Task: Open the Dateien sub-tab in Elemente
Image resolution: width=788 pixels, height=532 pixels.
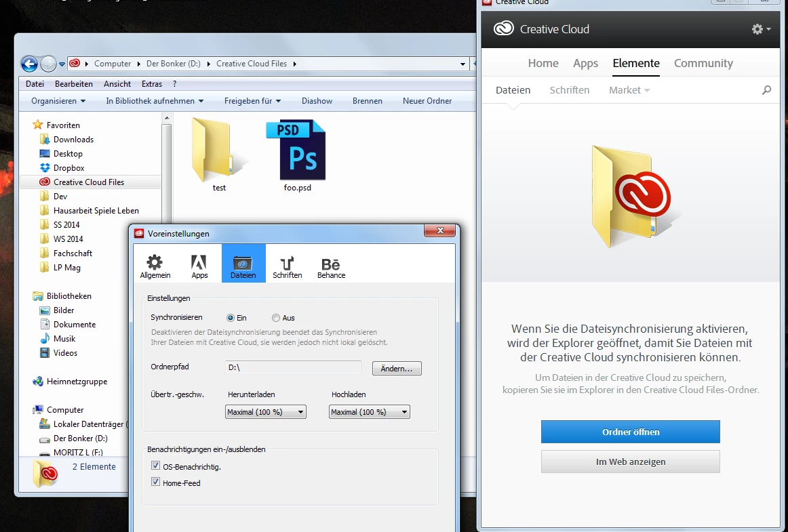Action: 513,90
